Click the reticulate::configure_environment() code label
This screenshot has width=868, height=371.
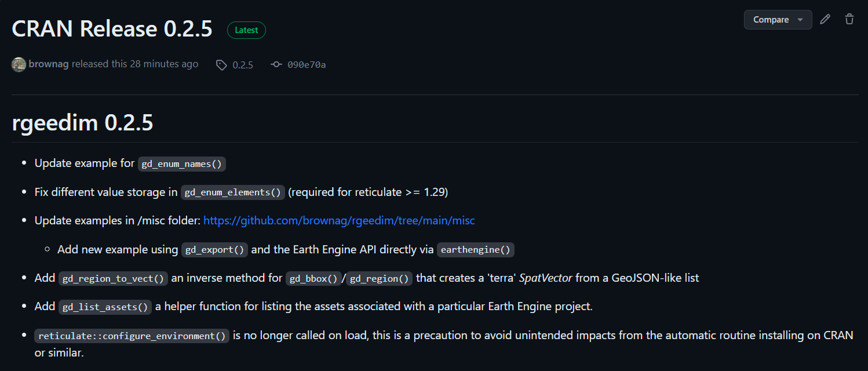132,336
